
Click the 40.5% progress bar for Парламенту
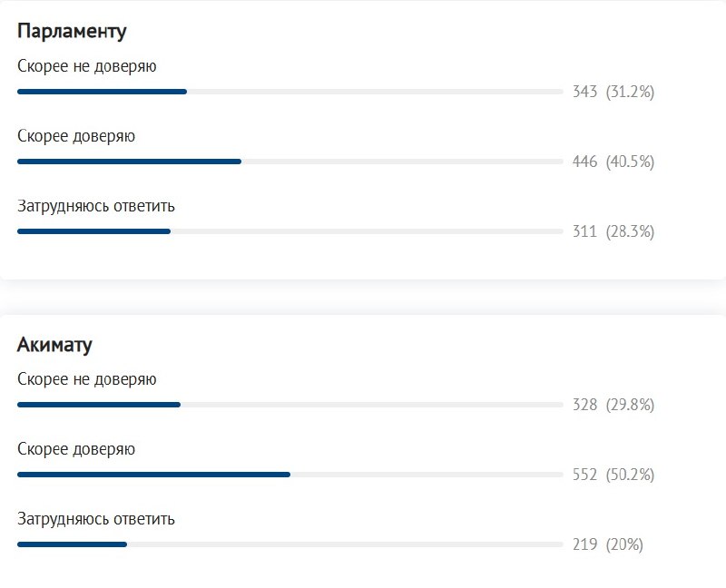click(x=290, y=162)
